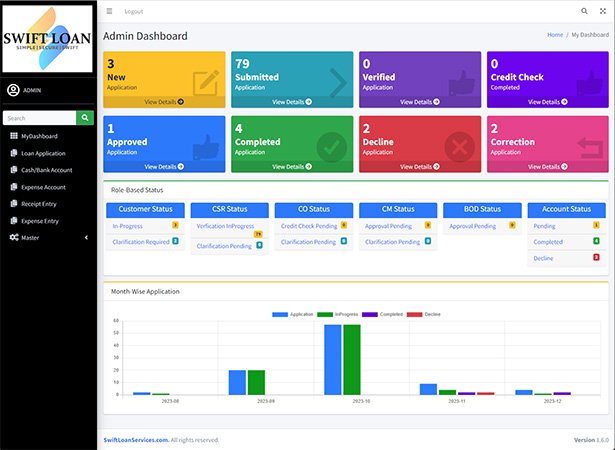Open Expense Entry menu item

click(42, 220)
